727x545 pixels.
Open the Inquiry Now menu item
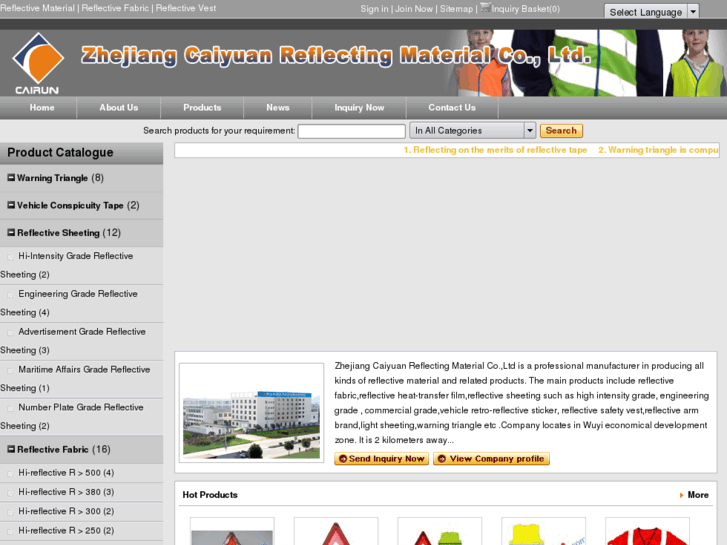click(359, 108)
